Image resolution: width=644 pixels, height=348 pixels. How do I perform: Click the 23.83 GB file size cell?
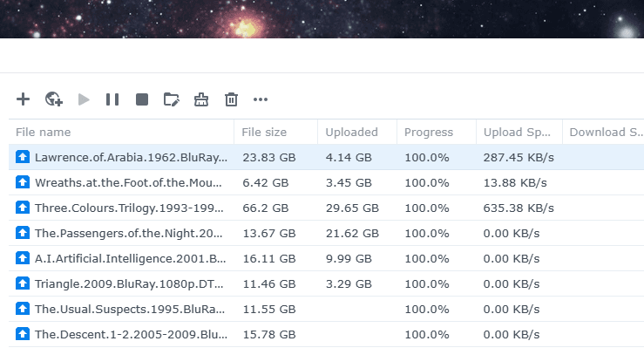point(269,157)
